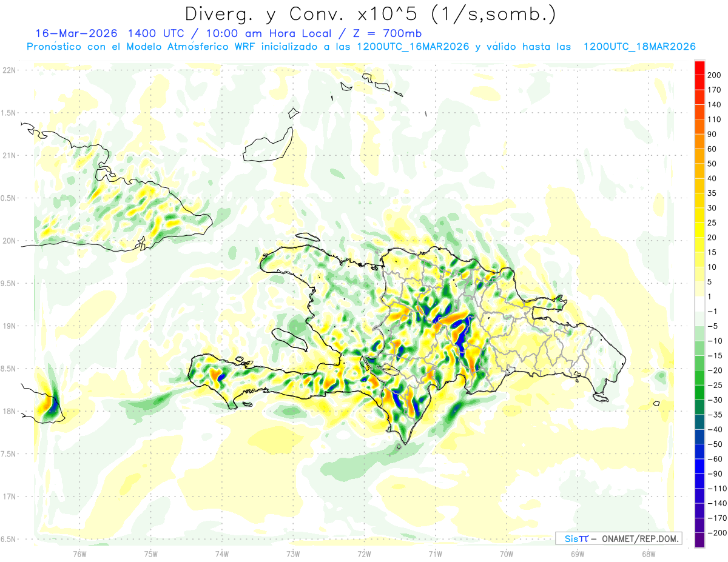Click the '21N' latitude label

(x=8, y=155)
